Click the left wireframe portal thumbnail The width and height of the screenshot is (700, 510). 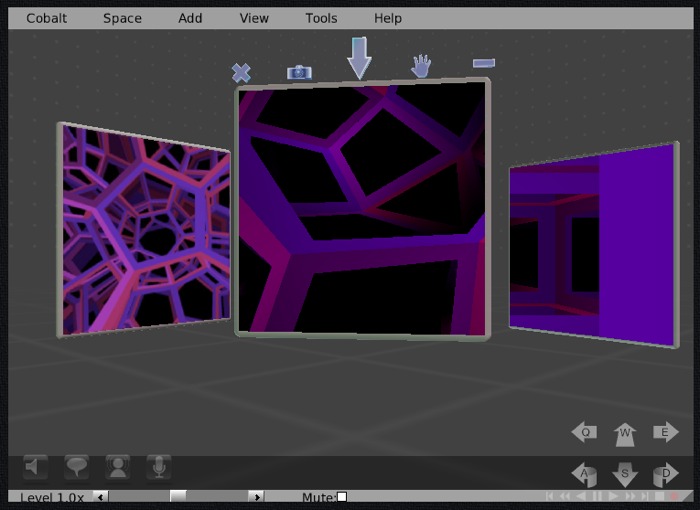pos(146,230)
